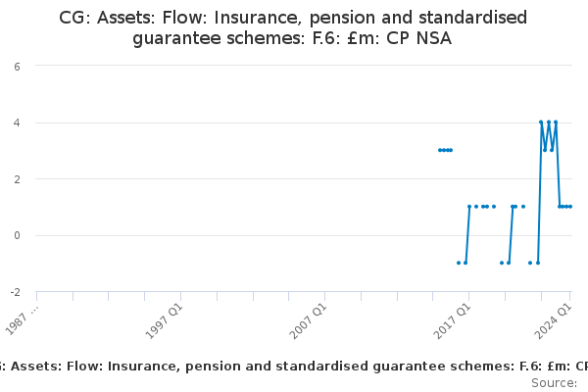Select the truncated 1987 x-axis label
Screen dimensions: 588x392
[x=22, y=320]
